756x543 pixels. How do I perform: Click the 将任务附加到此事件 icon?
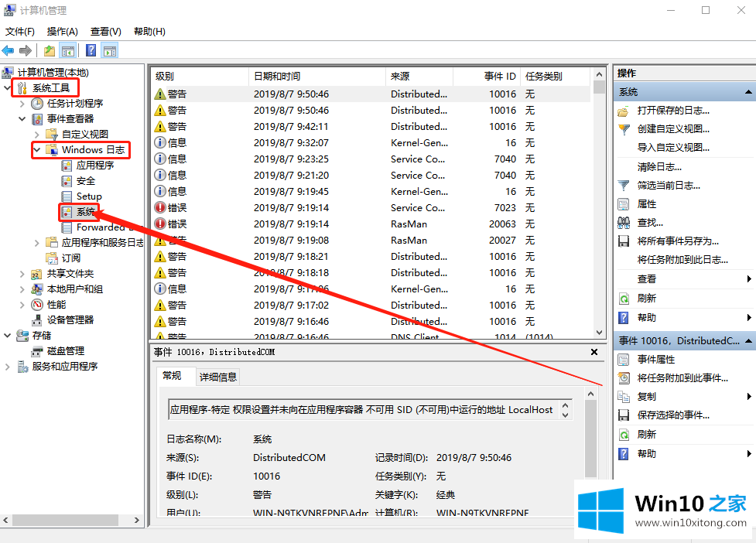tap(624, 378)
